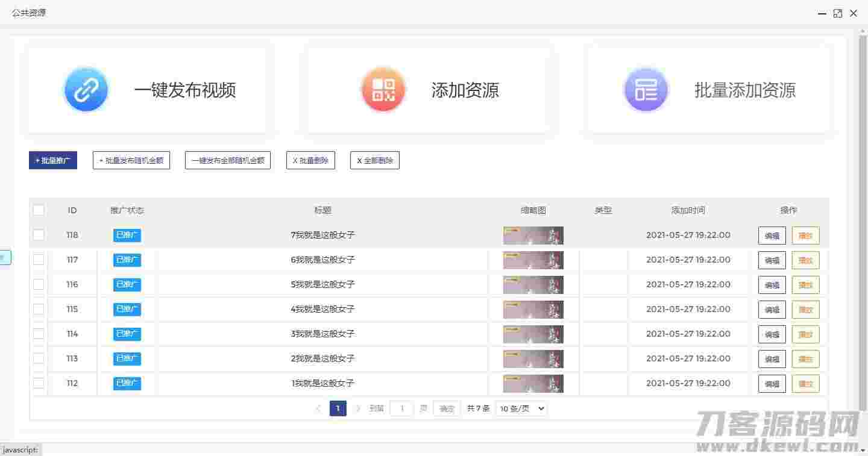Check the checkbox for resource ID 118

(39, 235)
